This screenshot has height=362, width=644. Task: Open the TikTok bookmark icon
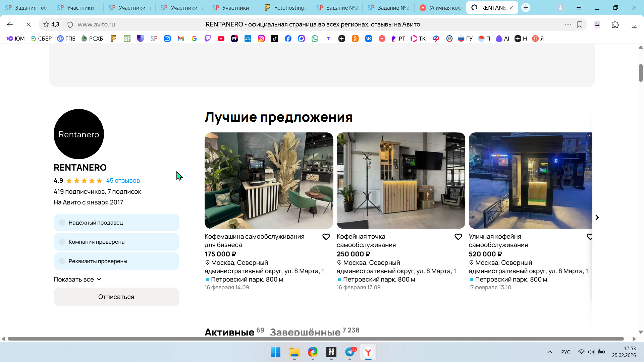[275, 39]
